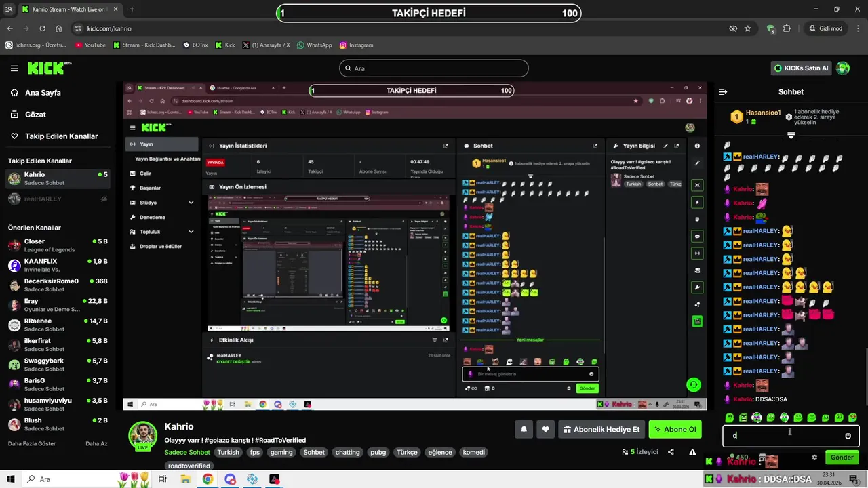Select the offline realHARLEY channel

point(57,199)
